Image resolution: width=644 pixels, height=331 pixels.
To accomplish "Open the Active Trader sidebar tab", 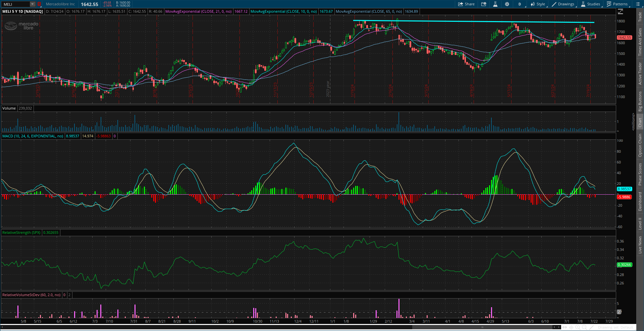I will [x=640, y=73].
